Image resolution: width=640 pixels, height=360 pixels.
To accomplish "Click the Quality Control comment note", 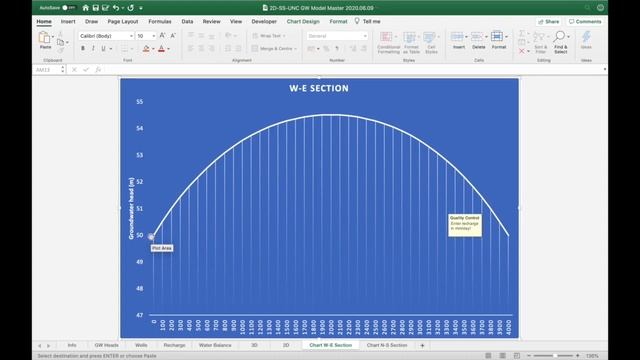I will point(465,225).
